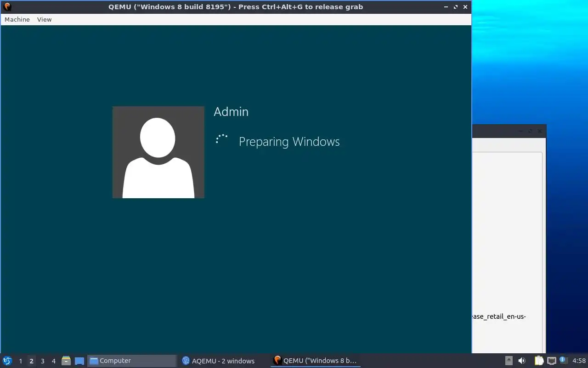Switch to workspace 1
Viewport: 588px width, 368px height.
20,361
